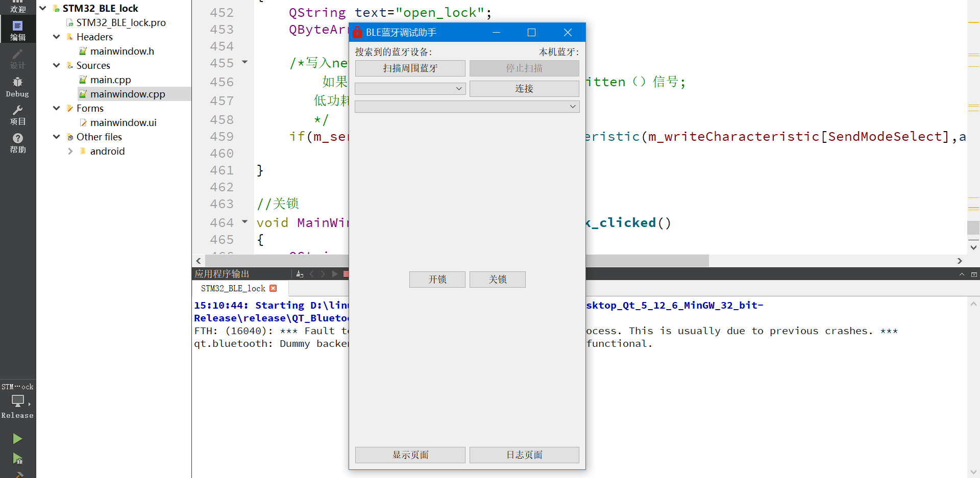Viewport: 980px width, 478px height.
Task: Click output pane scrollbar up arrow
Action: 973,304
